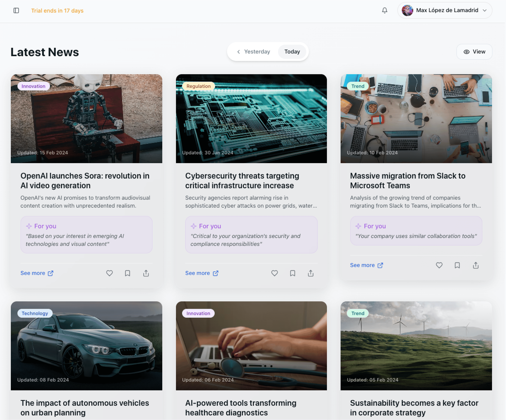Image resolution: width=506 pixels, height=420 pixels.
Task: Open the autonomous vehicles car thumbnail
Action: (x=86, y=346)
